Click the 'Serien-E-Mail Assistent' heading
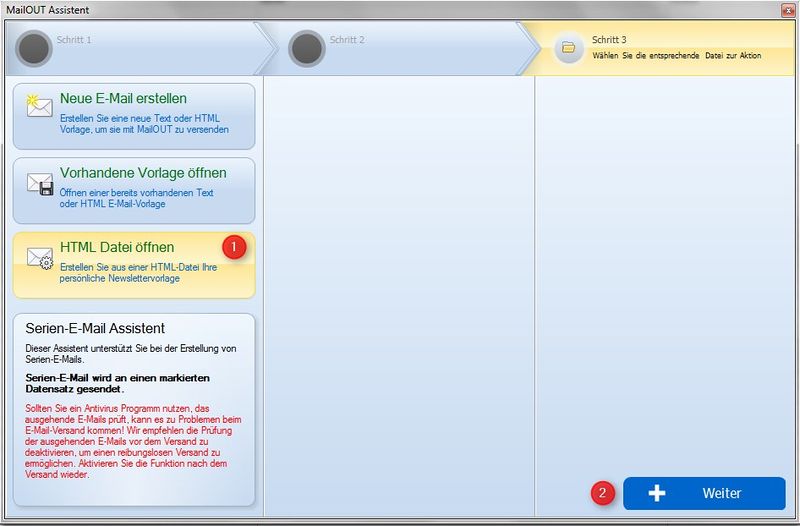Viewport: 800px width, 526px height. coord(95,328)
